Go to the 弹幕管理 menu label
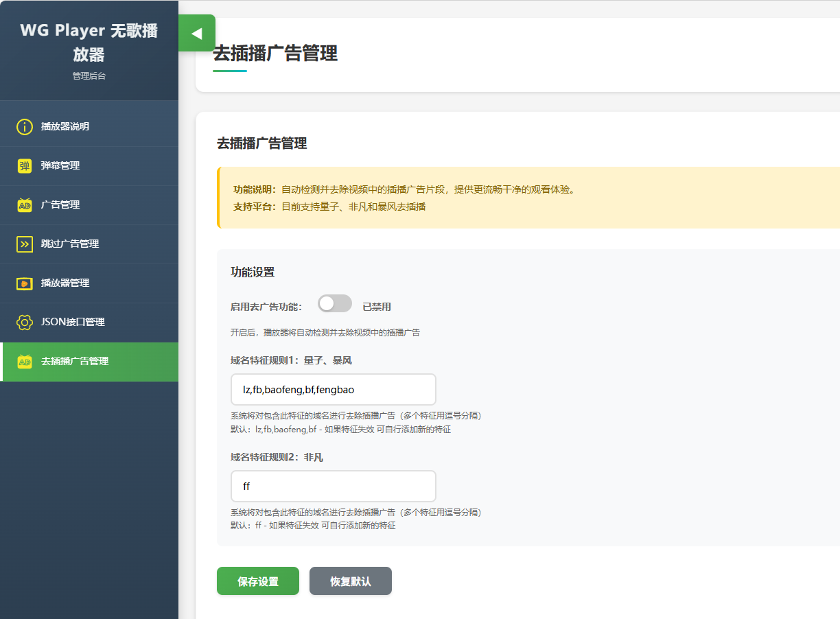 (60, 166)
